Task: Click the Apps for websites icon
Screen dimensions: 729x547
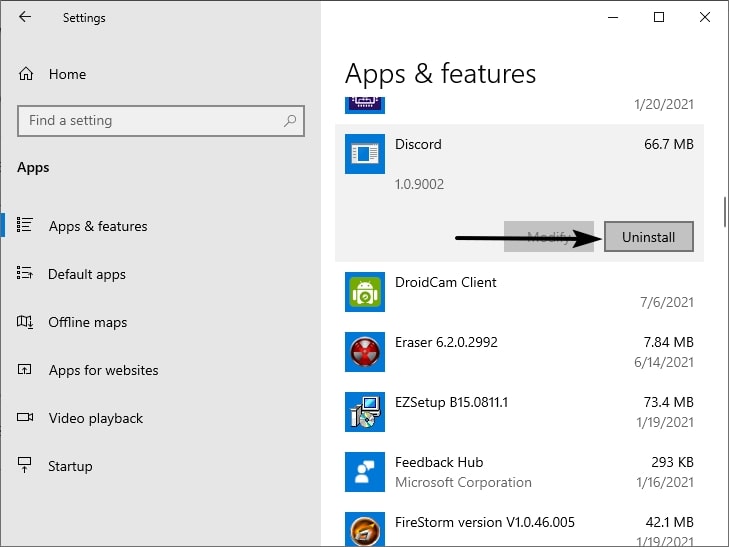Action: click(x=24, y=369)
